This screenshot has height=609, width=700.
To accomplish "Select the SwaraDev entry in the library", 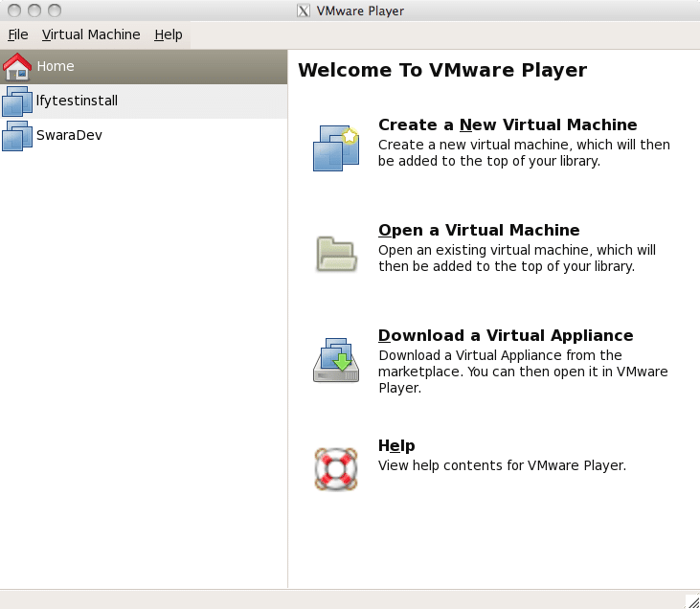I will (69, 135).
